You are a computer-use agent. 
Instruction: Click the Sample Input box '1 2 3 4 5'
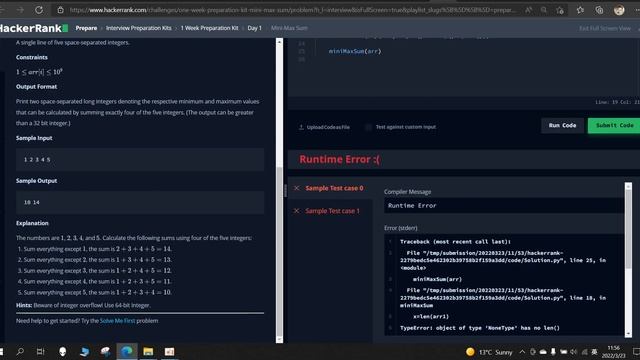pos(140,160)
